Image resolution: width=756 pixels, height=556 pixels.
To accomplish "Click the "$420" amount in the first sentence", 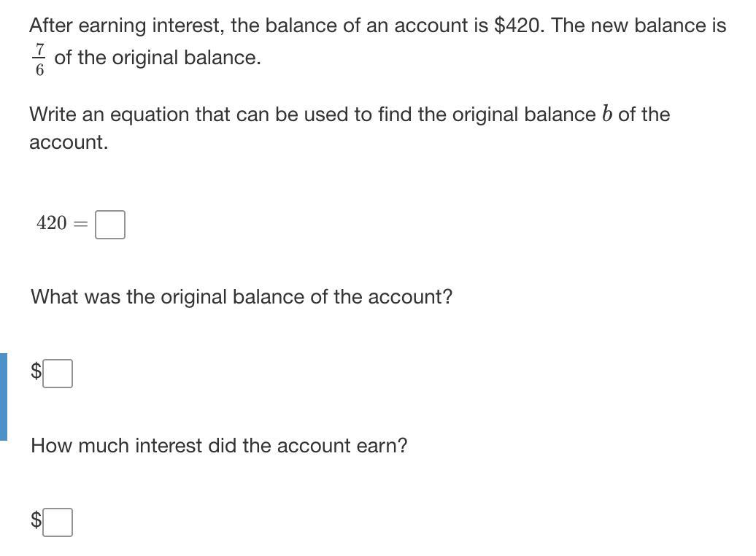I will pyautogui.click(x=518, y=26).
